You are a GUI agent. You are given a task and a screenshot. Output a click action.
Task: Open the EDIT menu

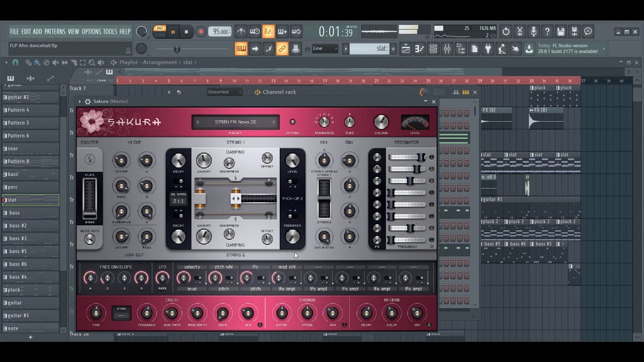26,32
